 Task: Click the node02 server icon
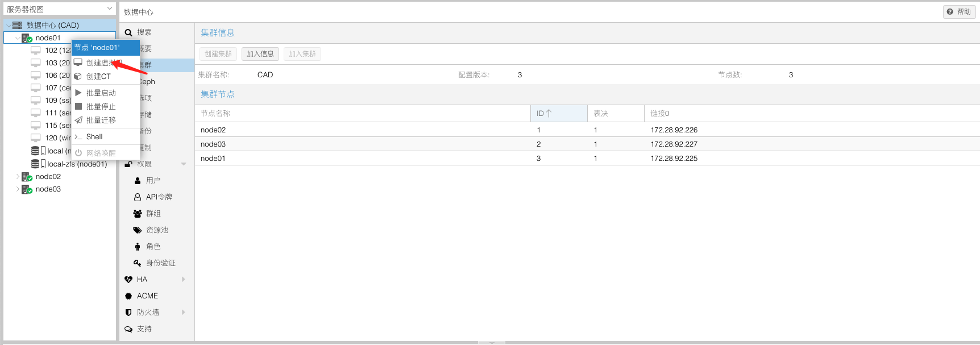point(27,177)
